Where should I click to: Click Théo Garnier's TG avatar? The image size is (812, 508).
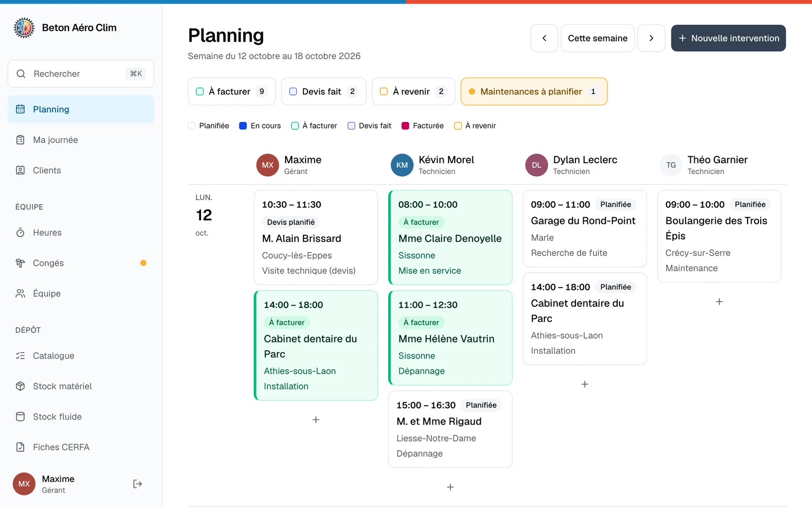671,165
